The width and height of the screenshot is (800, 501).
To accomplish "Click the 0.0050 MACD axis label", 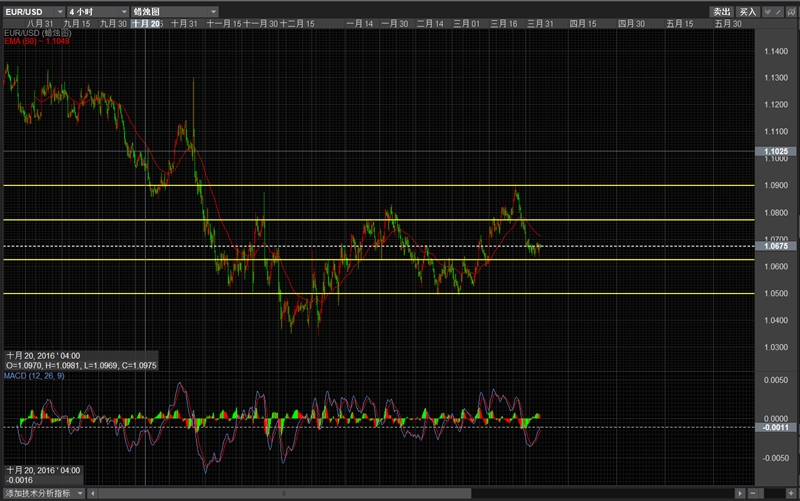I will pyautogui.click(x=776, y=380).
